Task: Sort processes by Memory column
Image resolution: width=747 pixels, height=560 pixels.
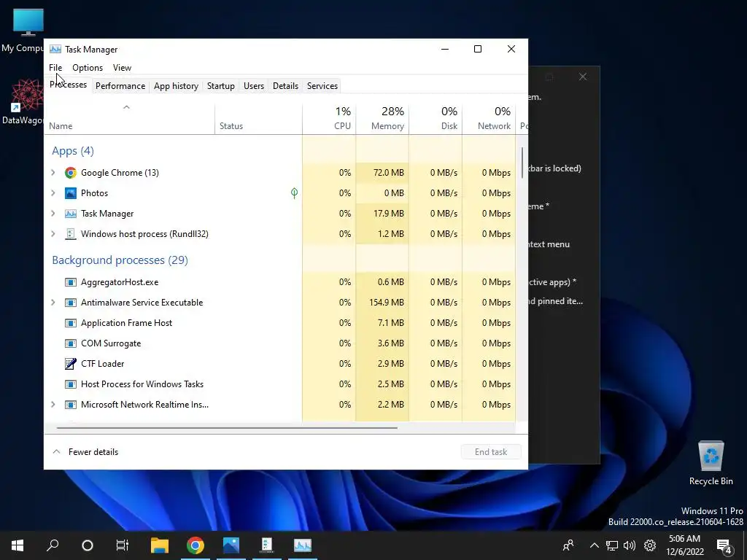Action: coord(382,119)
